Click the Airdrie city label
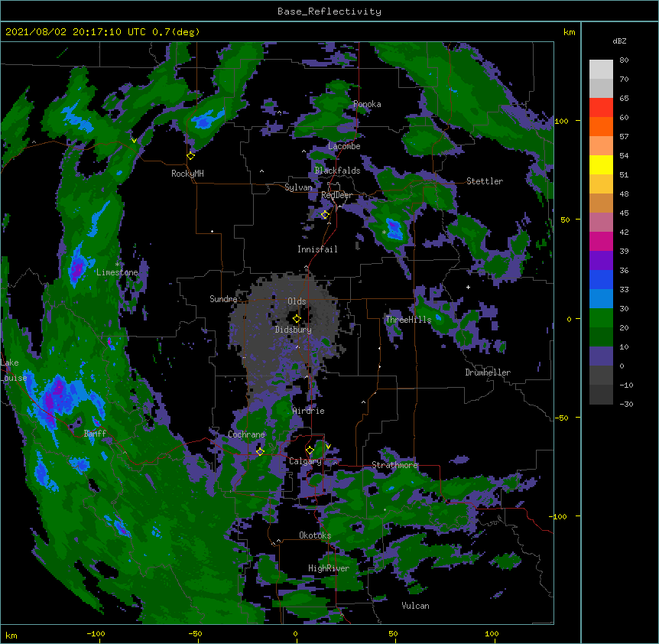Image resolution: width=659 pixels, height=644 pixels. point(309,411)
